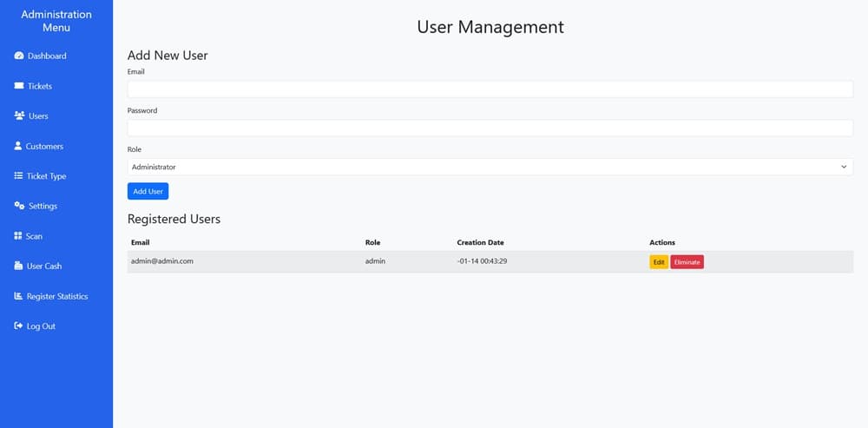Screen dimensions: 868x428
Task: Focus the Password input field
Action: (490, 128)
